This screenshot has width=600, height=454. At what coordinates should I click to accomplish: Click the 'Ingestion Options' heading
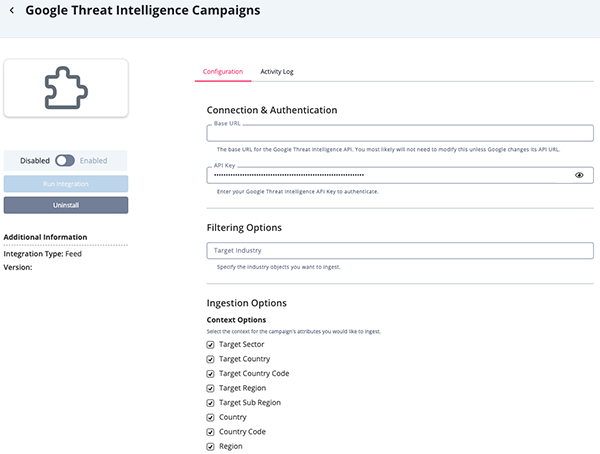pos(246,303)
